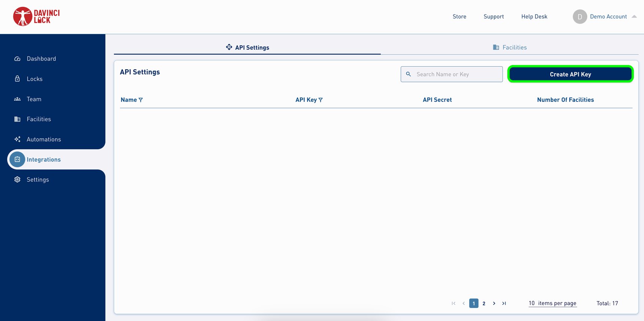The height and width of the screenshot is (321, 644).
Task: Open Team in the sidebar
Action: click(x=34, y=99)
